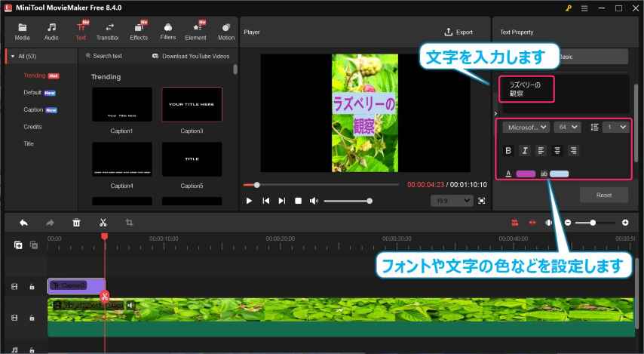Viewport: 644px width, 354px height.
Task: Click zoom in plus icon for timeline
Action: pos(625,223)
